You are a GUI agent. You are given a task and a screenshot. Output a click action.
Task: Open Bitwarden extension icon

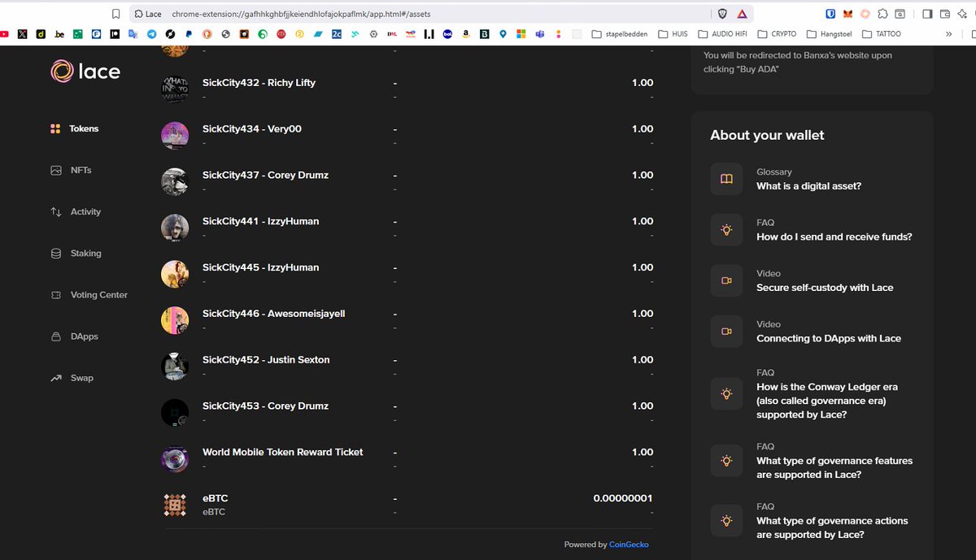click(830, 14)
